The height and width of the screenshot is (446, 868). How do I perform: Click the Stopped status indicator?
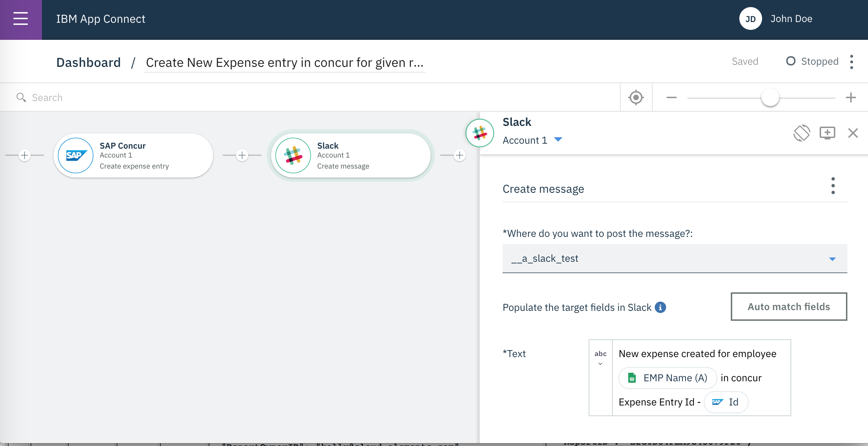pos(812,62)
